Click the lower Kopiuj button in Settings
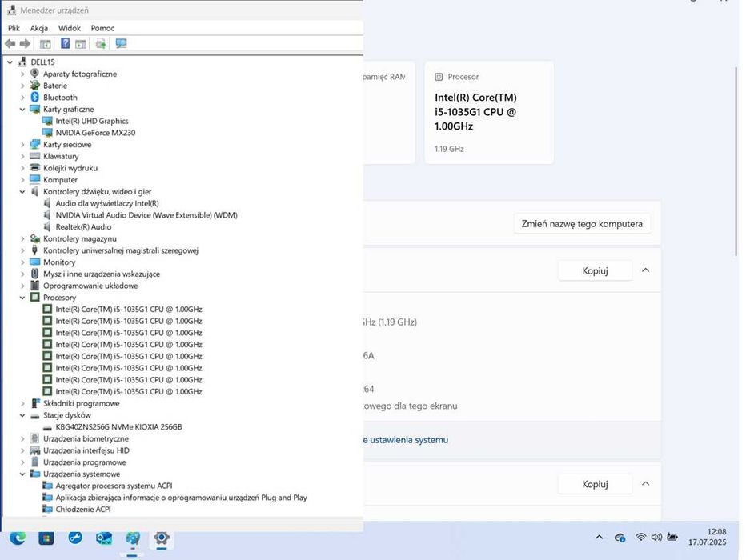The image size is (754, 560). coord(595,484)
